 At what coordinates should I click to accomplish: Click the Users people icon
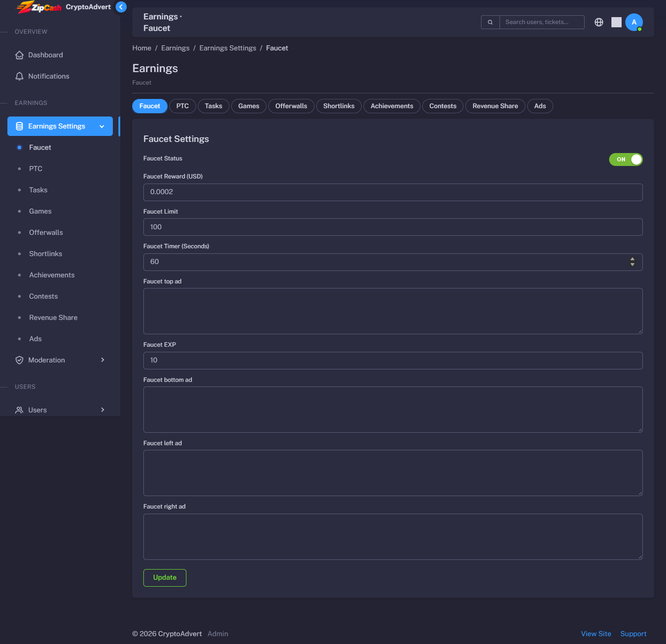click(19, 410)
